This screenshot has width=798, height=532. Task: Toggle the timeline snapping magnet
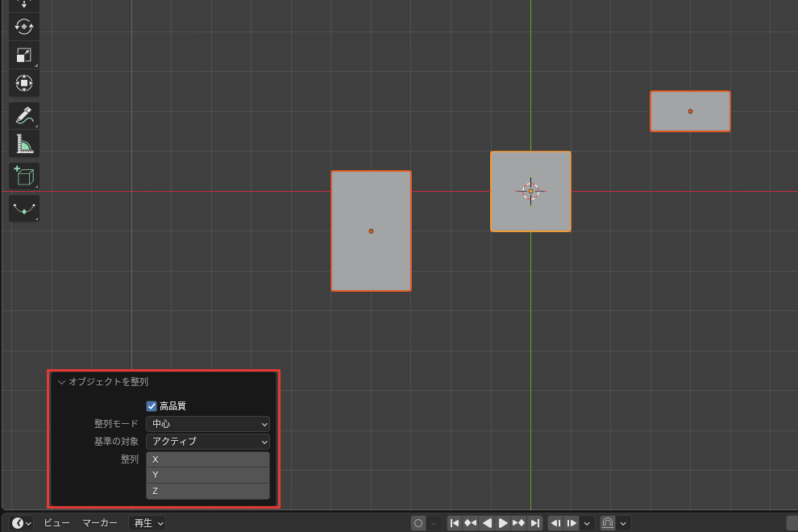point(608,523)
